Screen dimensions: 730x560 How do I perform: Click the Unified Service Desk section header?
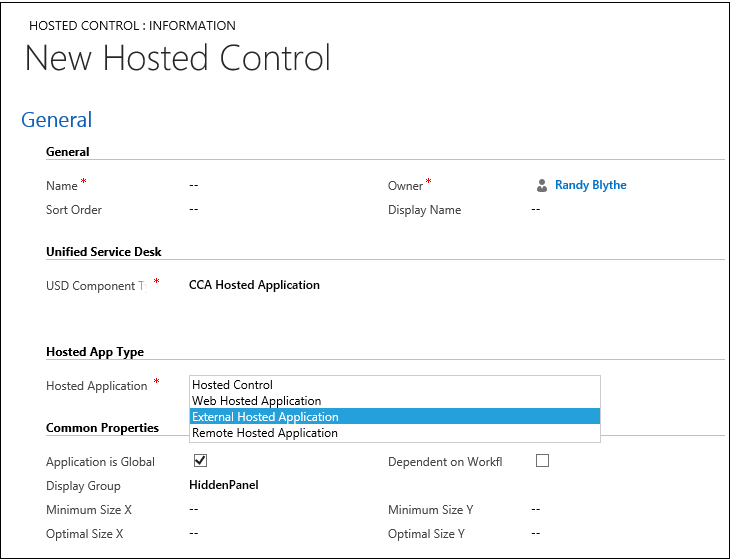(x=103, y=252)
